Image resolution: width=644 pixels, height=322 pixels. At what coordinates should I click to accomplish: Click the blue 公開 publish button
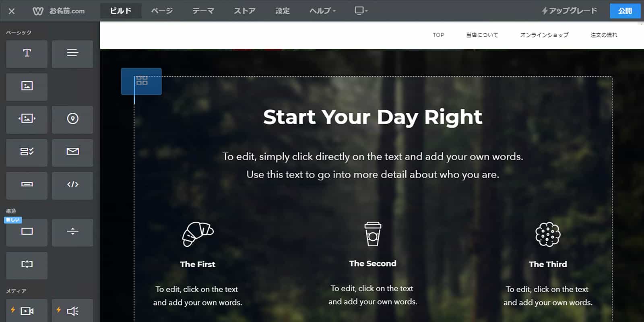tap(625, 11)
